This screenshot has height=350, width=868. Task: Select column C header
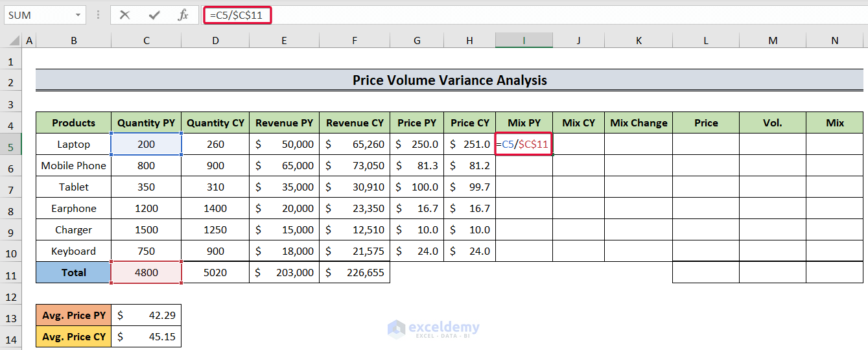[x=147, y=40]
